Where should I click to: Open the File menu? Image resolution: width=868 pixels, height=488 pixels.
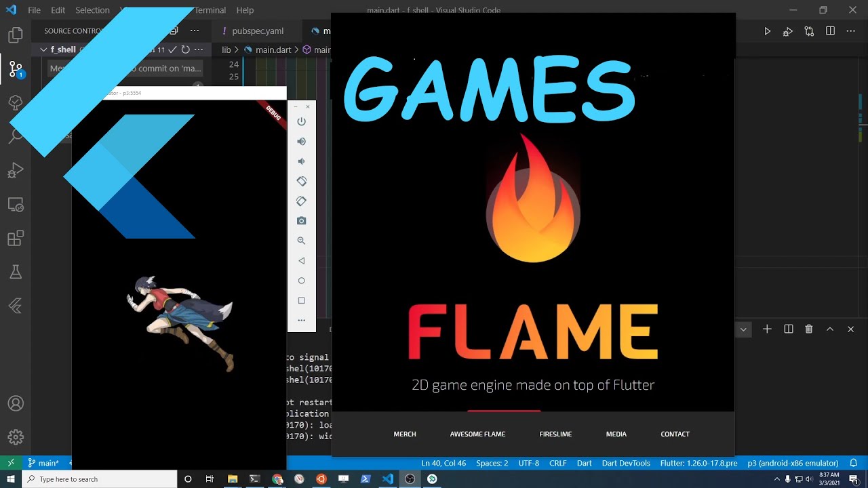tap(34, 10)
